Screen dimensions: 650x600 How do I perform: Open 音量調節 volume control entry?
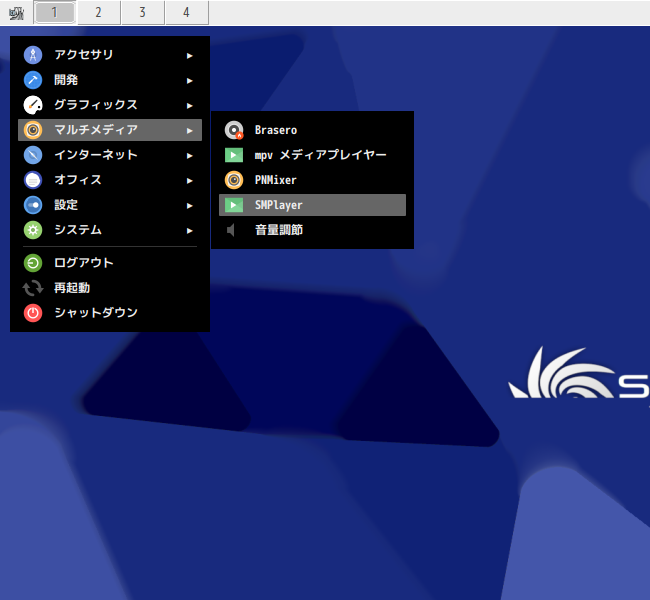[x=312, y=230]
